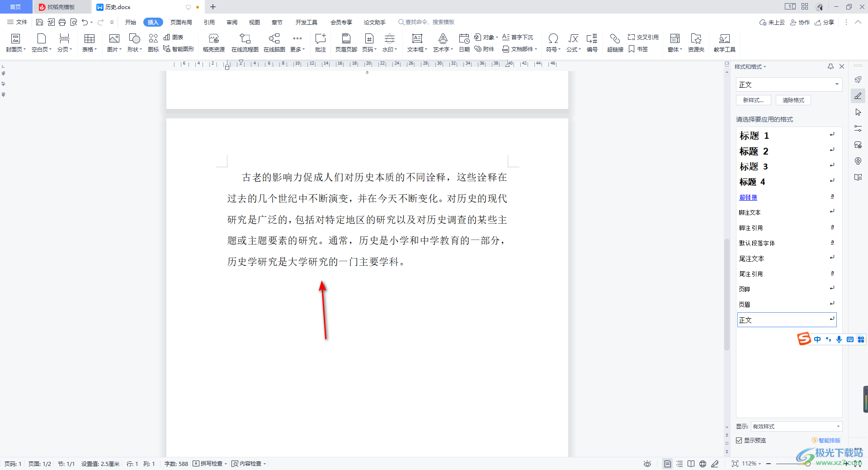Open a new document tab
The height and width of the screenshot is (470, 868).
click(x=213, y=7)
